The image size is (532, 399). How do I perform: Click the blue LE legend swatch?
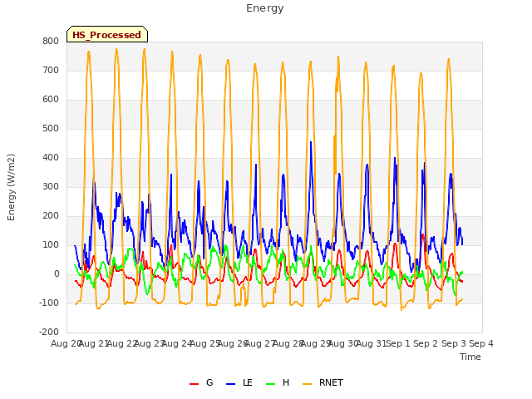click(x=231, y=384)
